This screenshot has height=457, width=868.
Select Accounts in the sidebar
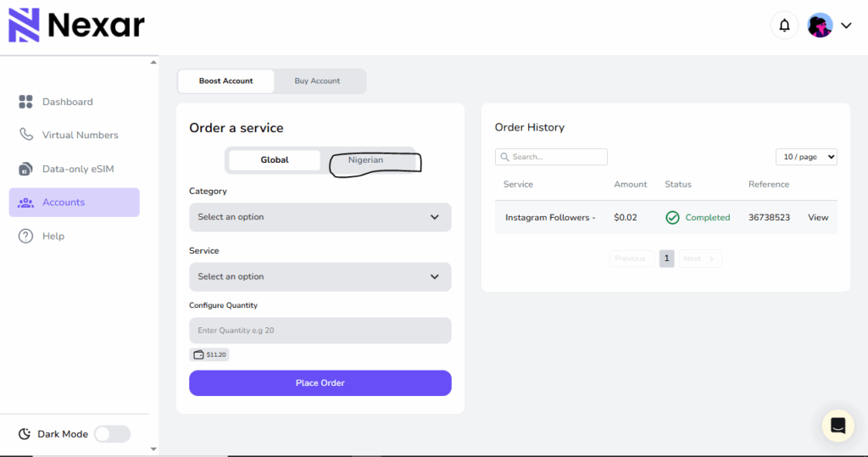coord(75,202)
